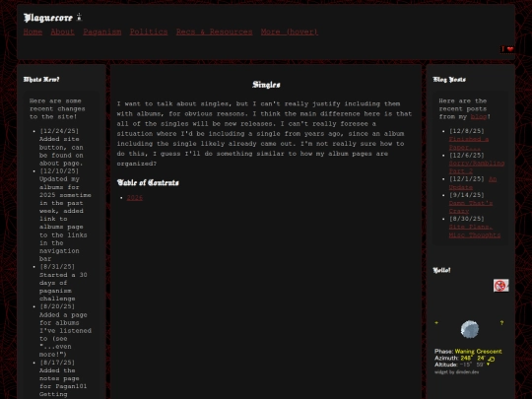Click the Hello! sidebar heading
Viewport: 532px width, 399px height.
[441, 270]
